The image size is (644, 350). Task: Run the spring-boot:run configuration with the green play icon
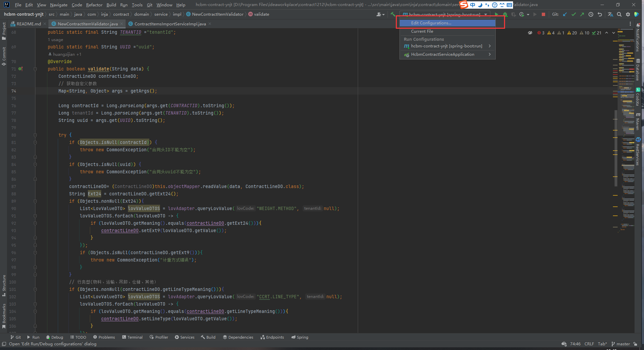[x=496, y=14]
